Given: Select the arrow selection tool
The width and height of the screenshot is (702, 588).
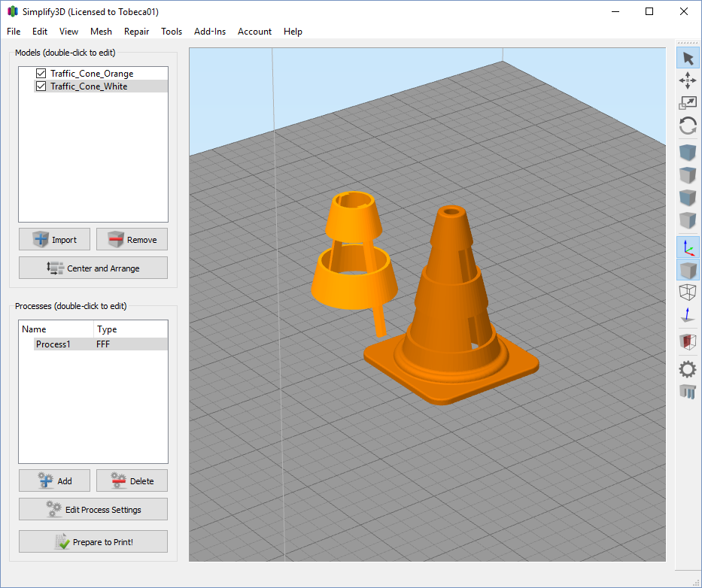Looking at the screenshot, I should point(688,59).
